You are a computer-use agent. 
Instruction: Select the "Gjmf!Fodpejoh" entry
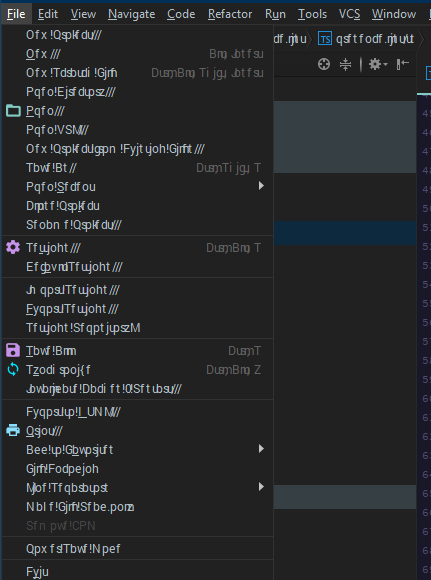137,469
